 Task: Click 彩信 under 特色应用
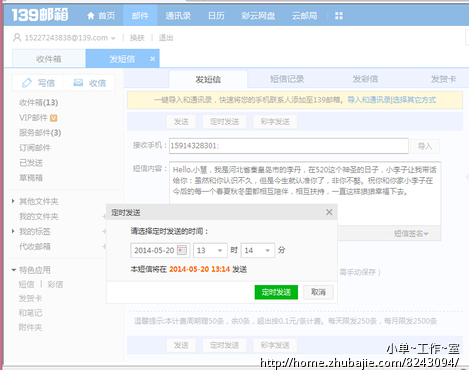tap(55, 284)
